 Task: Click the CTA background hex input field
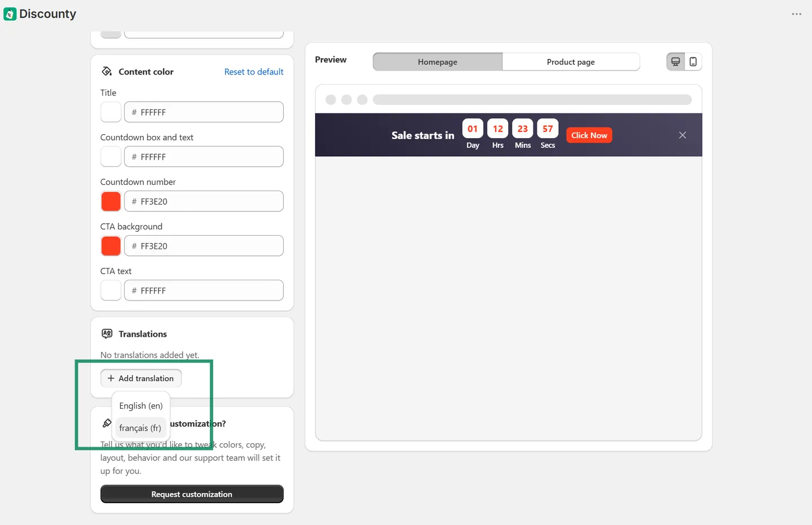coord(204,246)
